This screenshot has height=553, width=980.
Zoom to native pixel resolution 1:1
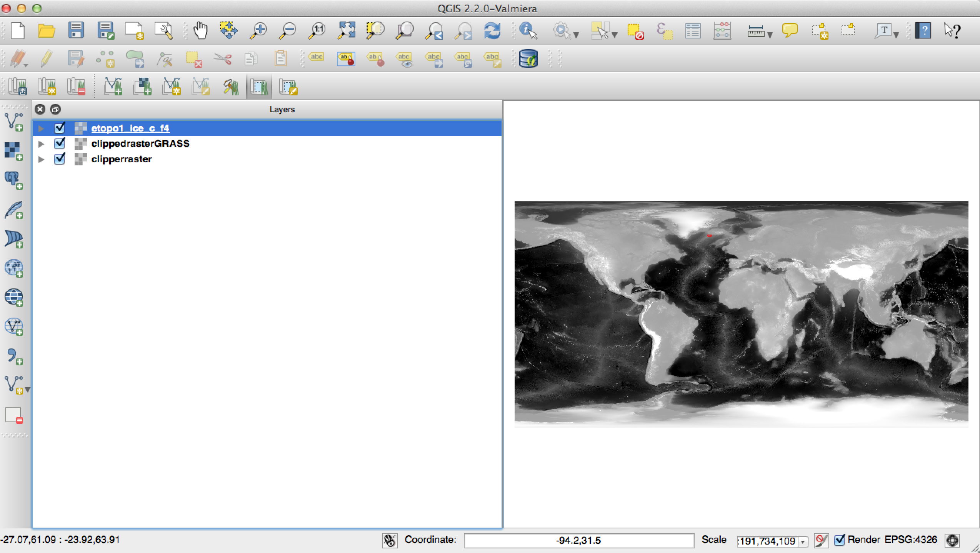point(317,30)
